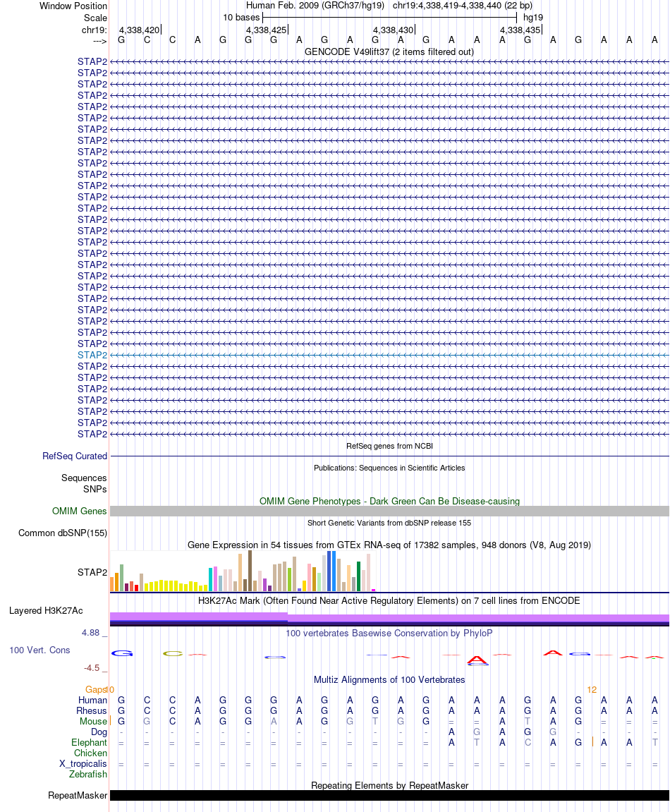Screen dimensions: 670x812
Task: Click coordinate marker 4,338,420
Action: [139, 30]
